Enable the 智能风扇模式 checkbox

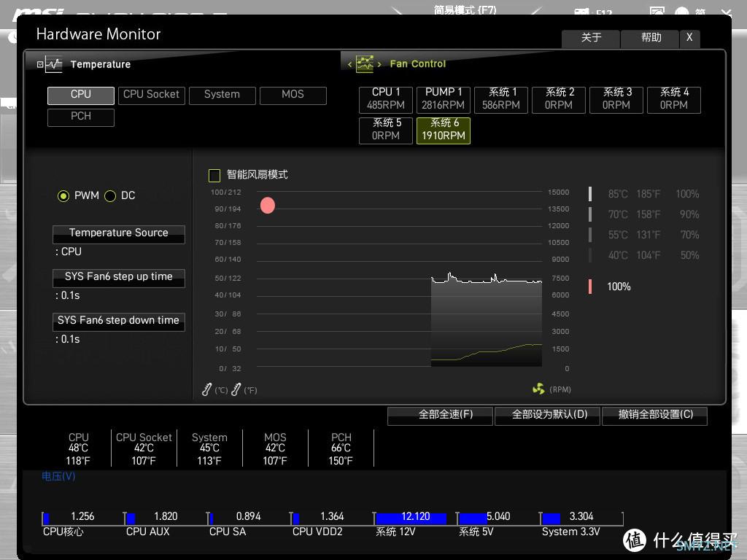(x=214, y=175)
